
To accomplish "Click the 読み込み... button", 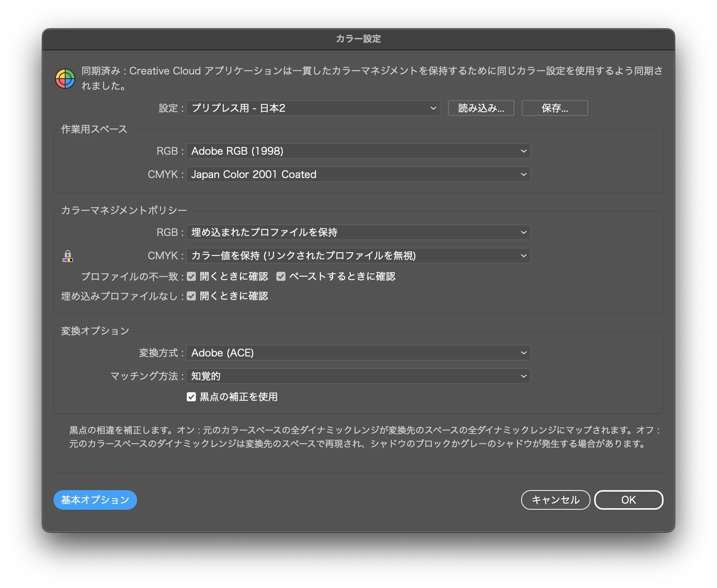I will [x=481, y=108].
